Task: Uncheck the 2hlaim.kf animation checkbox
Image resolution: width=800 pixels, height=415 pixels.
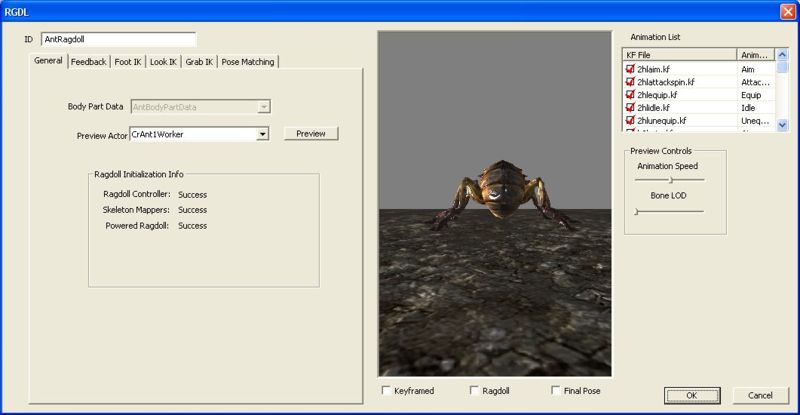Action: coord(631,69)
